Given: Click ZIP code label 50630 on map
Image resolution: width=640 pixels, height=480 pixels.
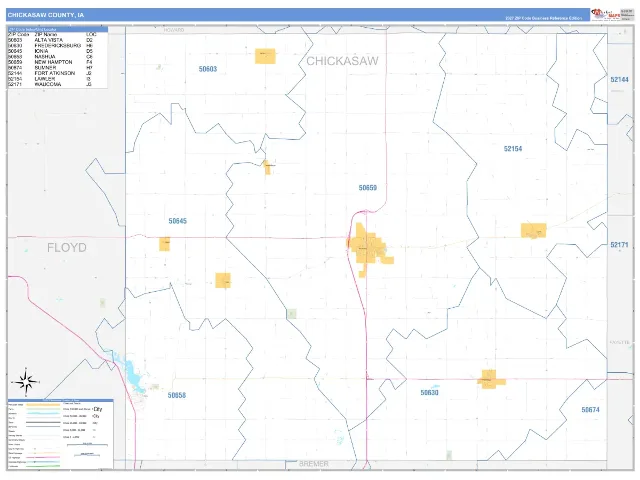Looking at the screenshot, I should click(429, 393).
